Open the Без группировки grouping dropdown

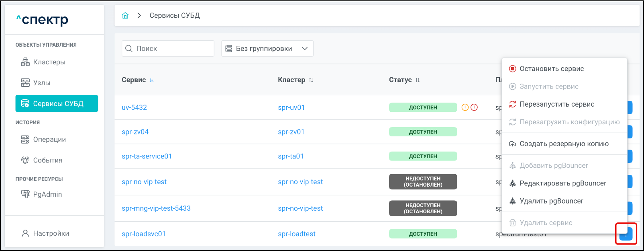(267, 49)
